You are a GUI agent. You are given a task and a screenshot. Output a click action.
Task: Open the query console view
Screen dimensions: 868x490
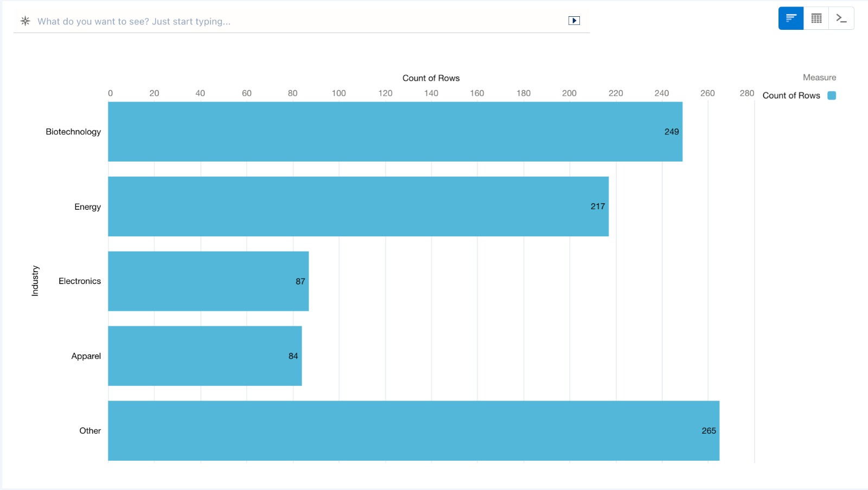point(841,18)
